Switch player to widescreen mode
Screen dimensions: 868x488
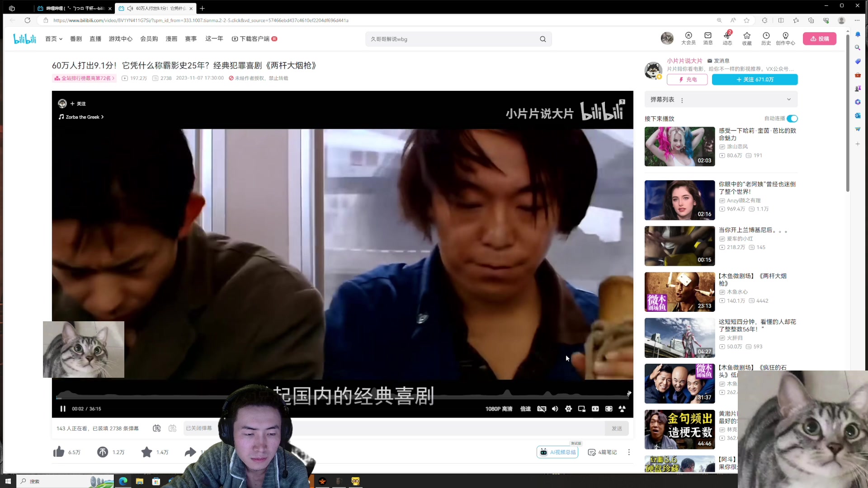[595, 409]
